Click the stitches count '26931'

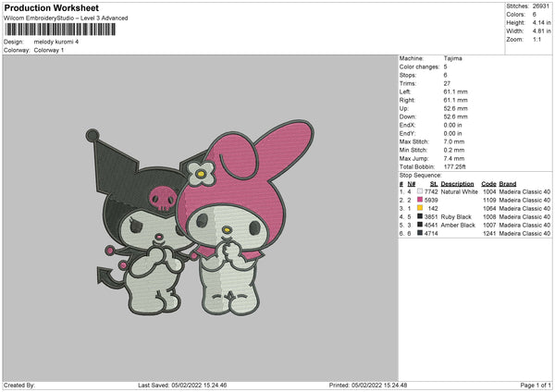(x=541, y=6)
